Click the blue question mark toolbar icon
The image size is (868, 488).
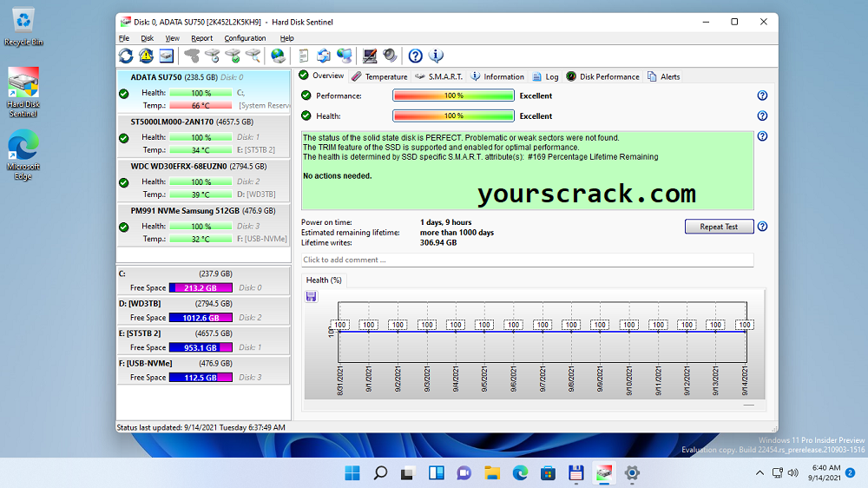415,56
